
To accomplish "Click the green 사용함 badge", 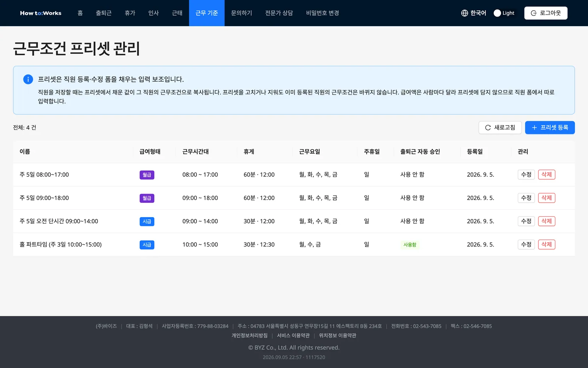I will (410, 245).
